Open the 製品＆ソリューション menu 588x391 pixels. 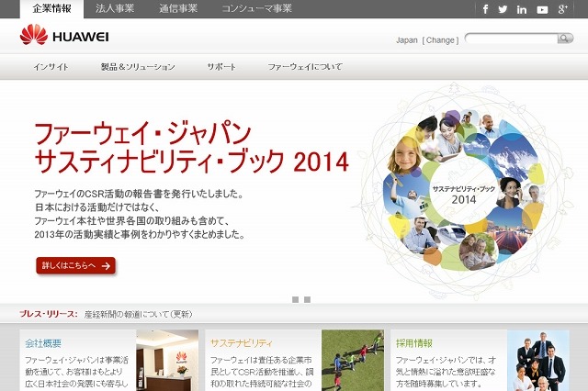point(138,67)
